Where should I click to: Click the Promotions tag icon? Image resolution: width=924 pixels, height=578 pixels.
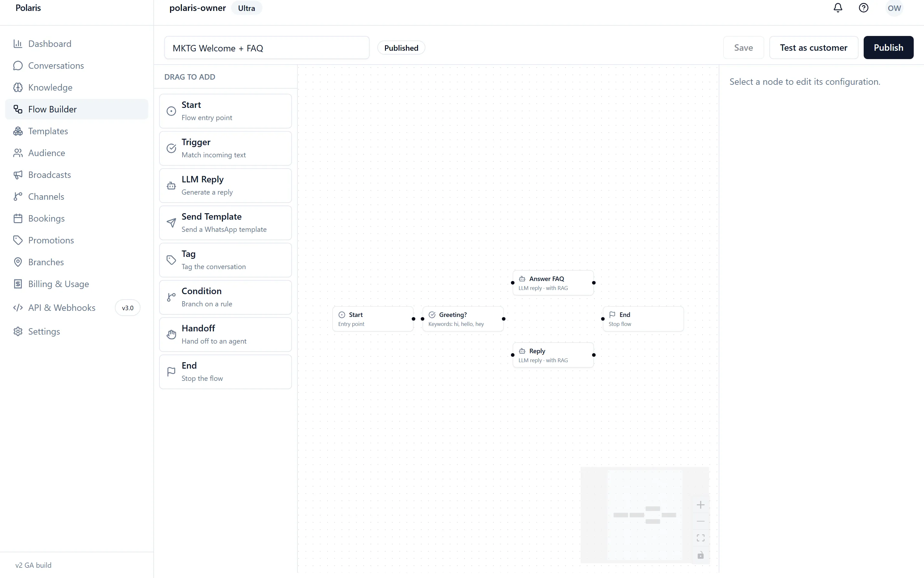tap(18, 240)
